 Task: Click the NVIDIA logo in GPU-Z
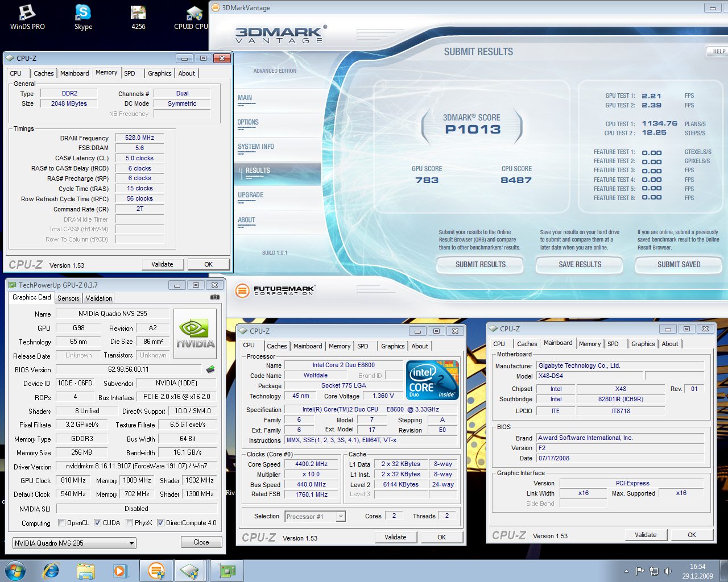195,334
